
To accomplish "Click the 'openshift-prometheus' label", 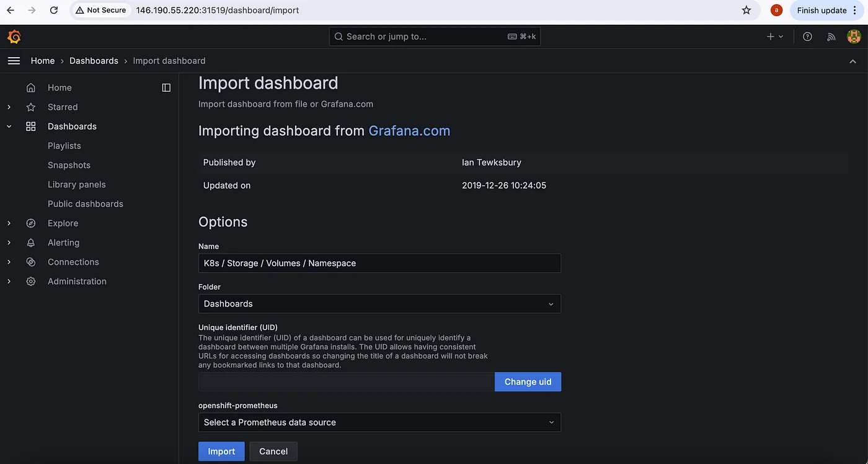I will 238,406.
